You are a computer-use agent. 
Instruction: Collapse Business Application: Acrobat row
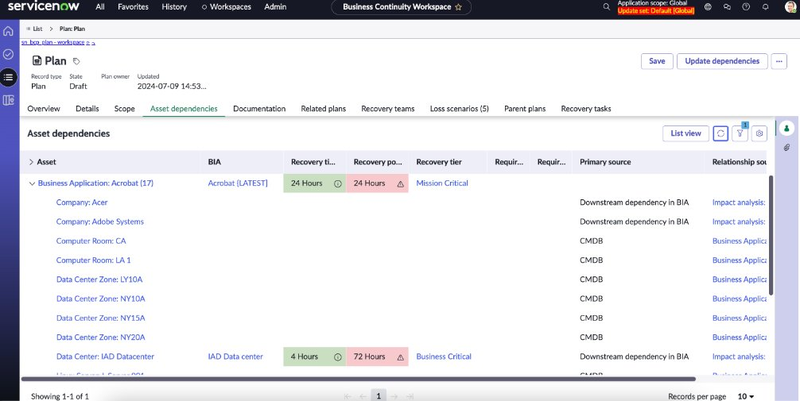pos(32,183)
